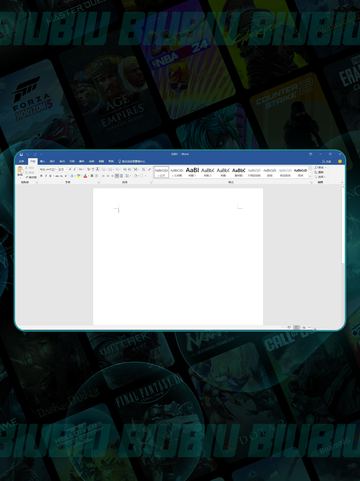Click the yellow text highlight icon
The height and width of the screenshot is (481, 360).
click(x=78, y=176)
